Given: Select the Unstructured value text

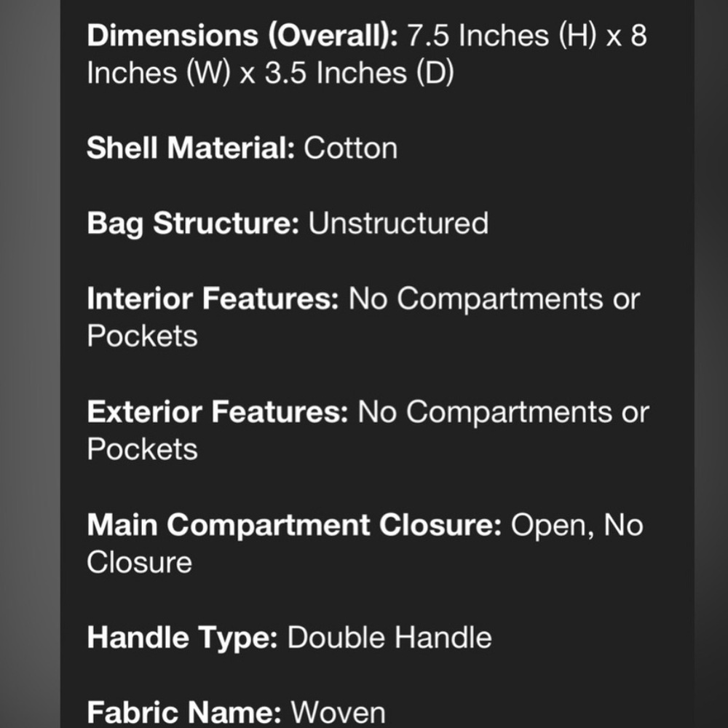Looking at the screenshot, I should coord(398,223).
